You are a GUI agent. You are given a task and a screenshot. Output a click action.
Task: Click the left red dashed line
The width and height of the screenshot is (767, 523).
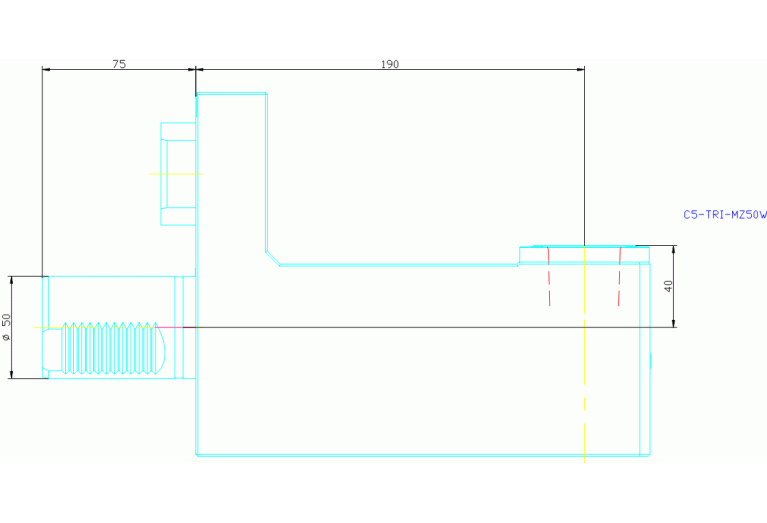point(548,277)
